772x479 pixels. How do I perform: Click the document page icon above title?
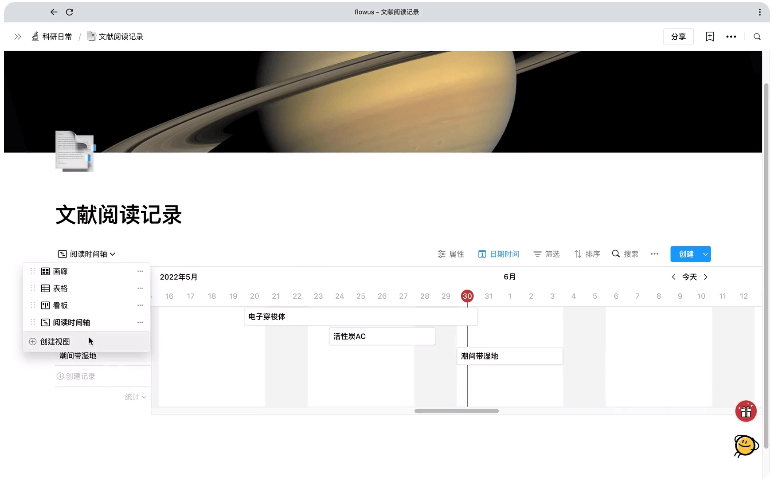tap(75, 151)
